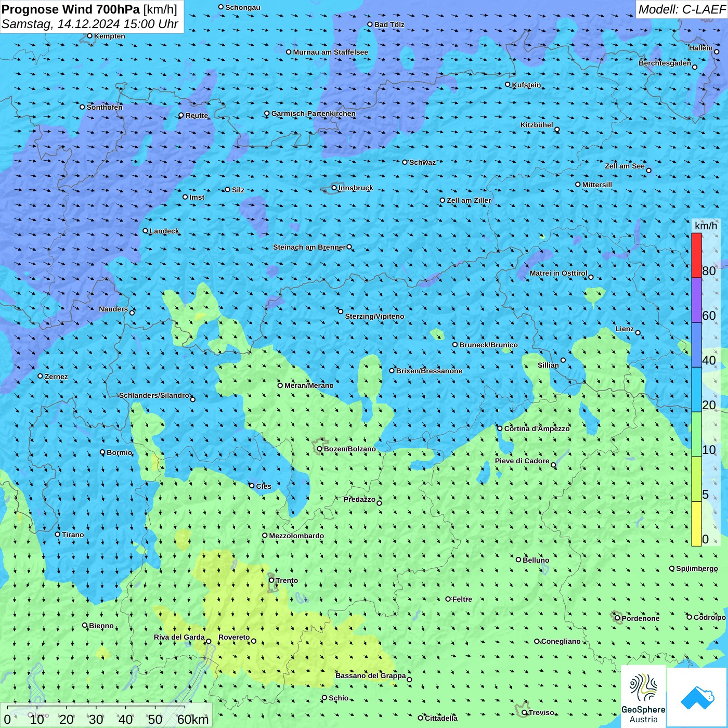Click the 'Garmisch-Partenkirchen' label

pos(314,113)
